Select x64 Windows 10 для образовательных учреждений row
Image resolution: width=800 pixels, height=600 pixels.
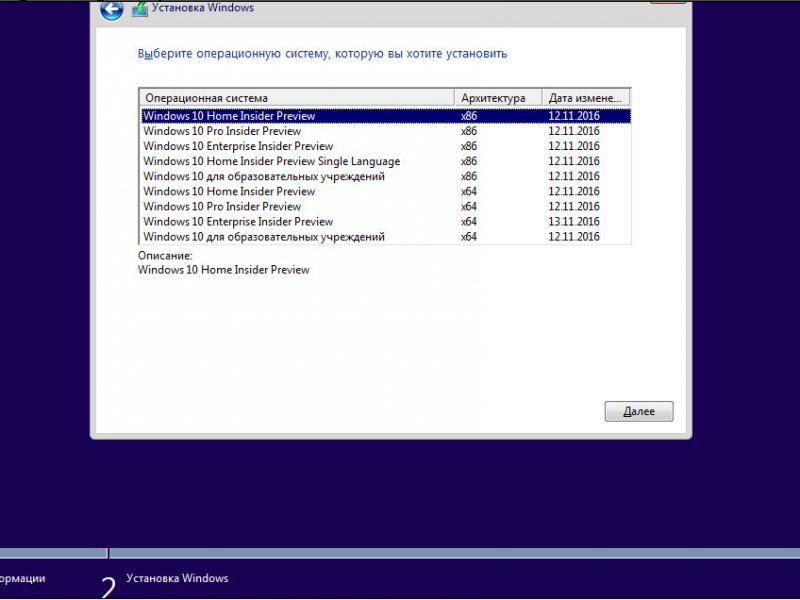tap(386, 237)
